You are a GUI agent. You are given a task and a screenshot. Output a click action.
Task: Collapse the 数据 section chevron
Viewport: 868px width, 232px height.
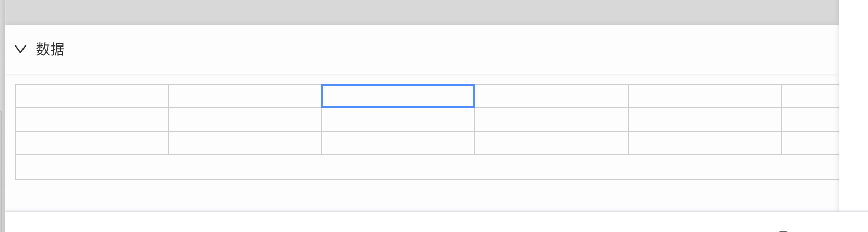click(20, 50)
